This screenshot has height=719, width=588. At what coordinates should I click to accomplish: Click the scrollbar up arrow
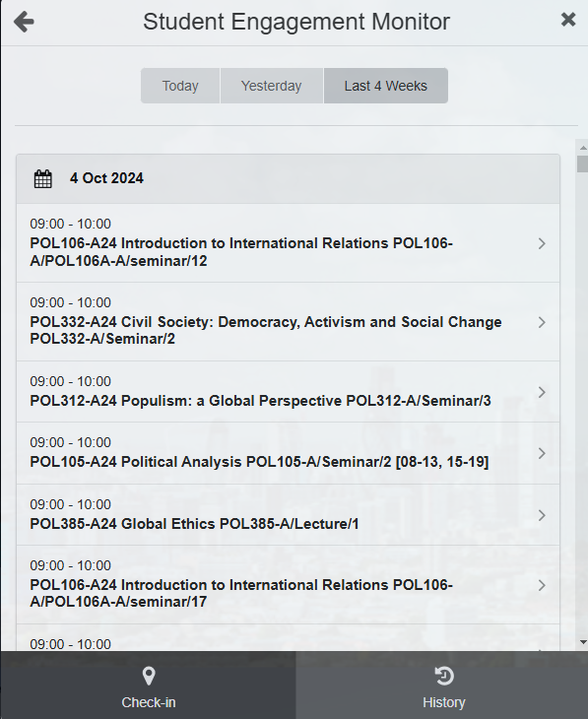(583, 148)
